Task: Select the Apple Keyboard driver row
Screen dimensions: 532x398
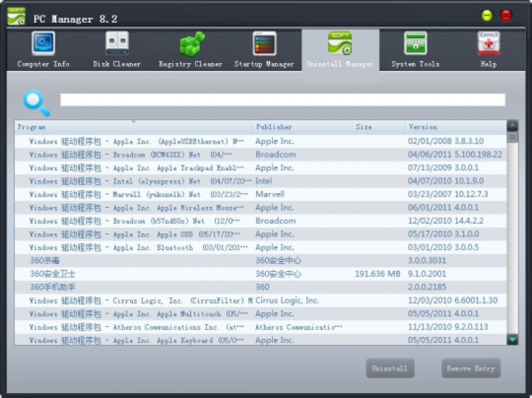Action: [x=260, y=340]
